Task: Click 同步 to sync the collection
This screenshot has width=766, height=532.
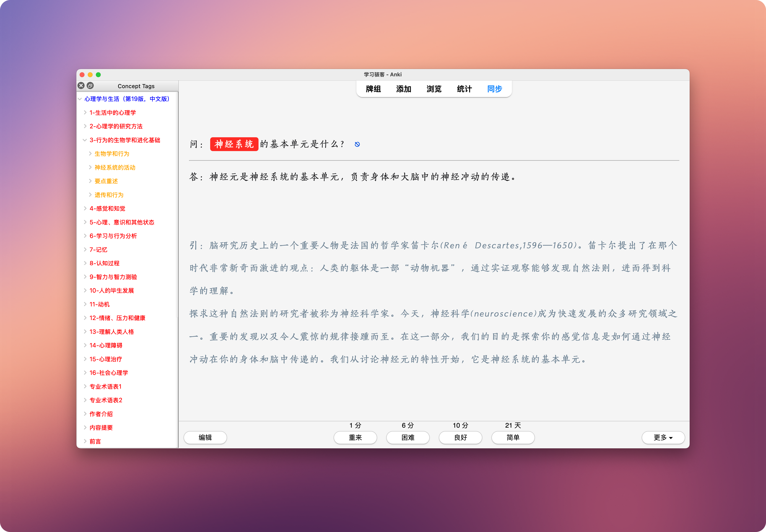Action: [494, 89]
